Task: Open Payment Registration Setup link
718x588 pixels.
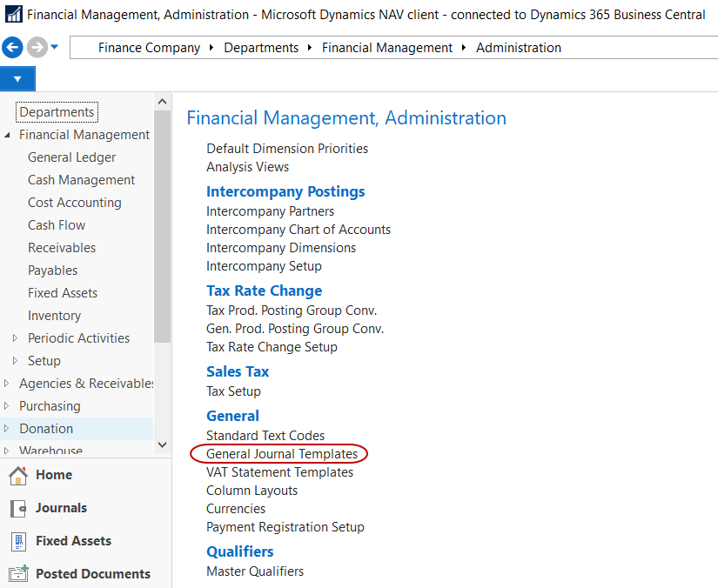Action: click(x=285, y=527)
